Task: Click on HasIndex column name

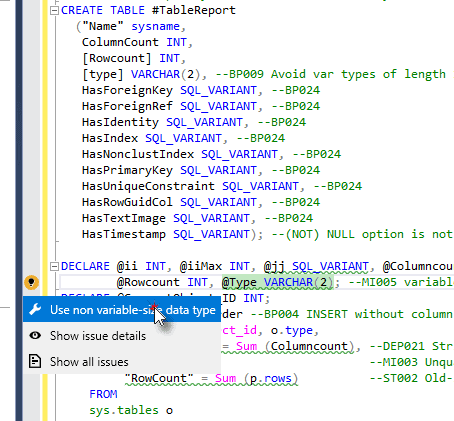Action: pos(110,138)
